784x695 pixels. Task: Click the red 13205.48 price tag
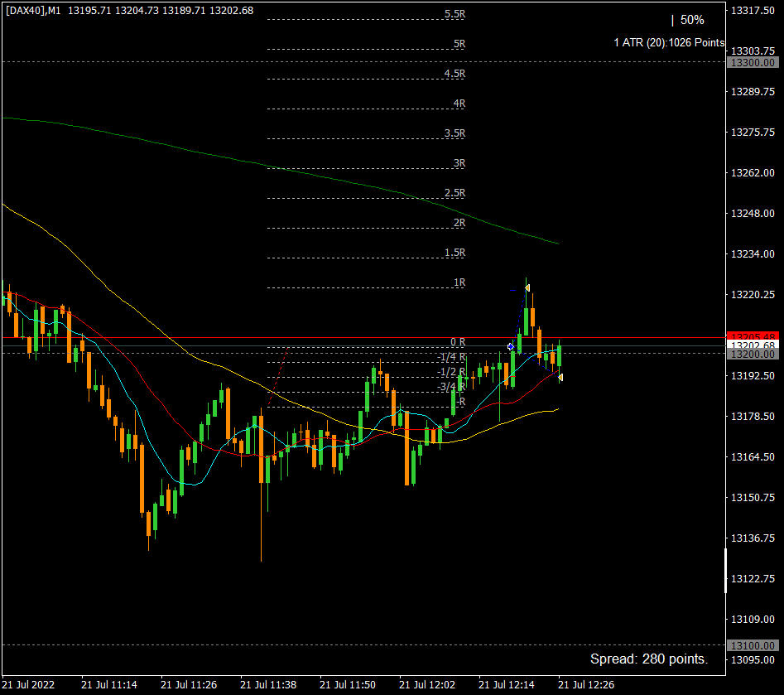753,337
